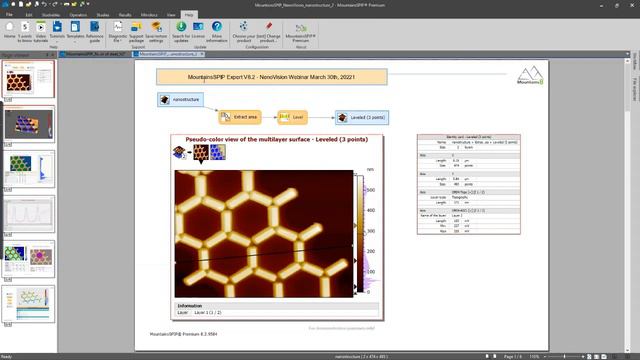Open the Results ribbon tab
This screenshot has height=360, width=640.
click(125, 15)
